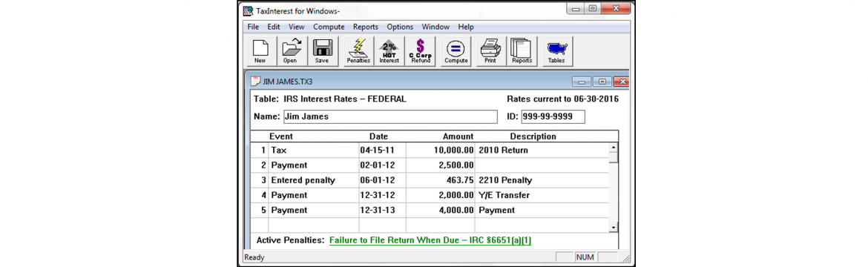Click the Date column header
This screenshot has height=267, width=868.
point(378,136)
